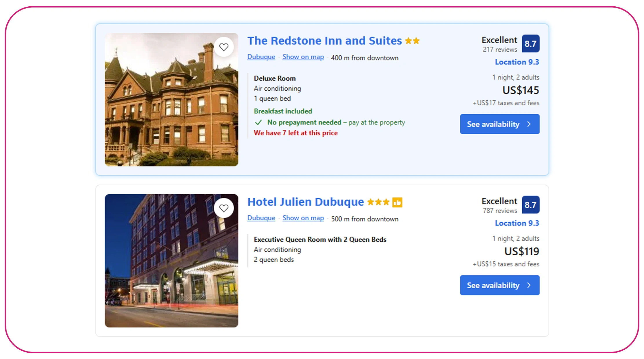
Task: Click Excellent rating label for Redstone Inn
Action: point(499,40)
